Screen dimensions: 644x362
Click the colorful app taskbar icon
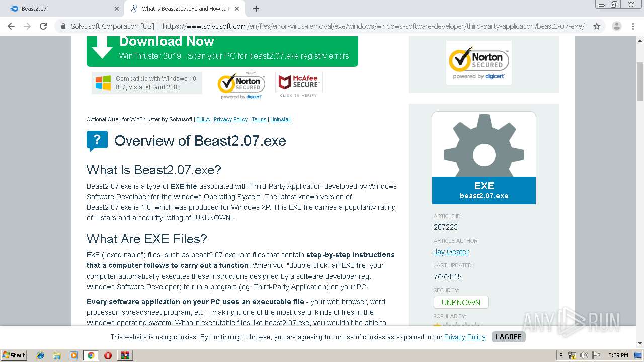(125, 355)
